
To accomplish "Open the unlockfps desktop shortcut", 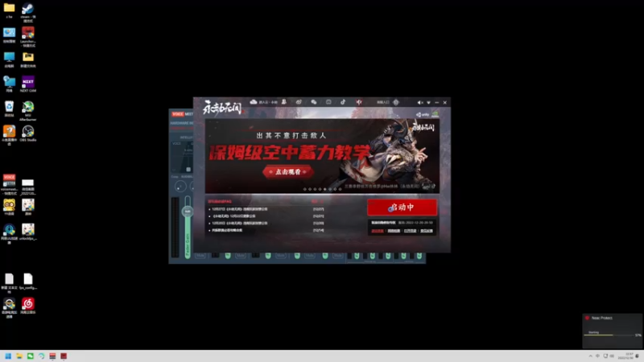I will click(x=28, y=232).
